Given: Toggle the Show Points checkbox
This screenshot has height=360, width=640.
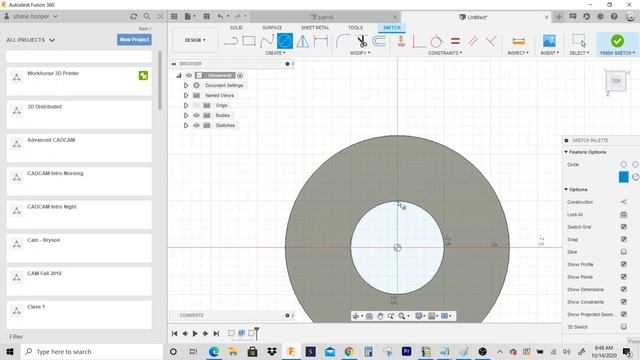Looking at the screenshot, I should click(624, 277).
